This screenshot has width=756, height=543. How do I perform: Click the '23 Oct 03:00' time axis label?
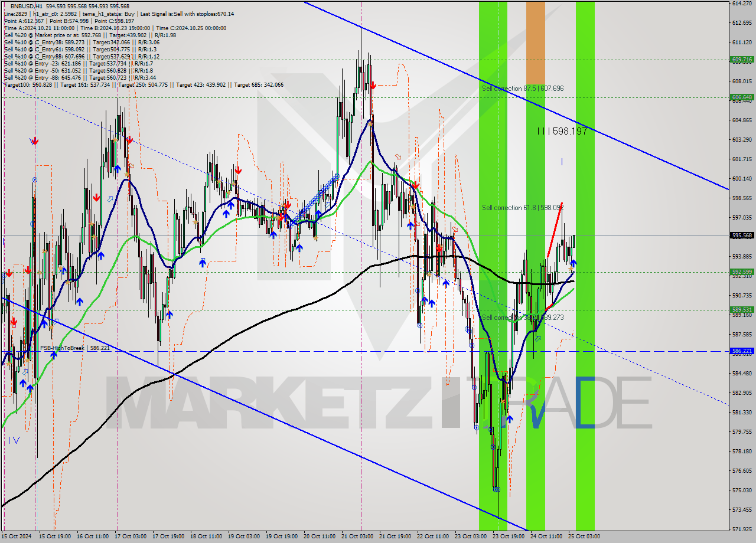[x=470, y=537]
